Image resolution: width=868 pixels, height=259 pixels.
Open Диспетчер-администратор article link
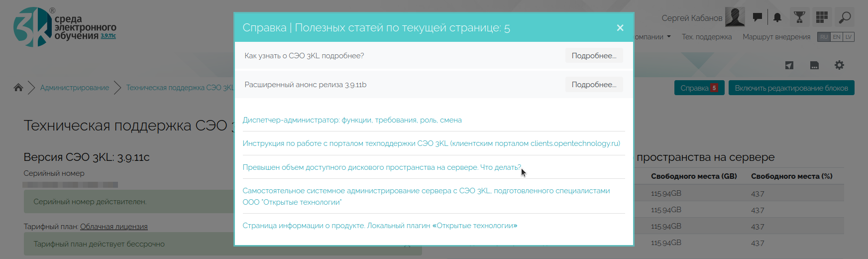pyautogui.click(x=352, y=120)
